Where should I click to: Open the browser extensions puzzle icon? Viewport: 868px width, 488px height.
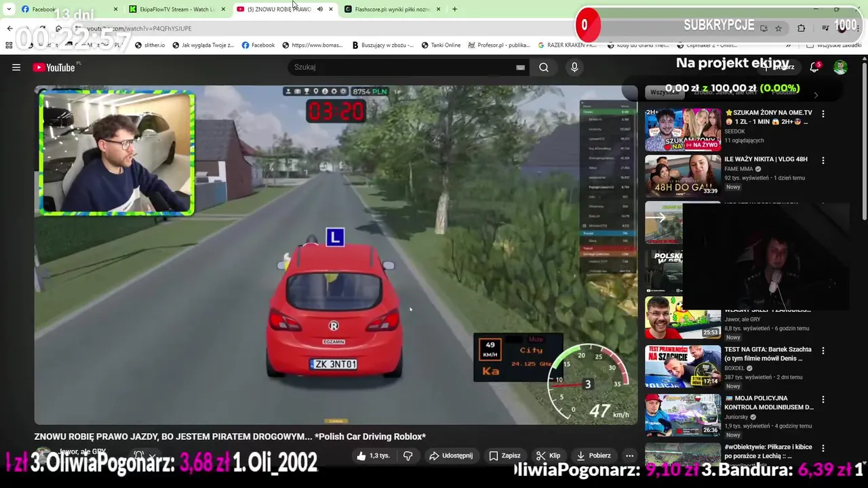pos(801,28)
